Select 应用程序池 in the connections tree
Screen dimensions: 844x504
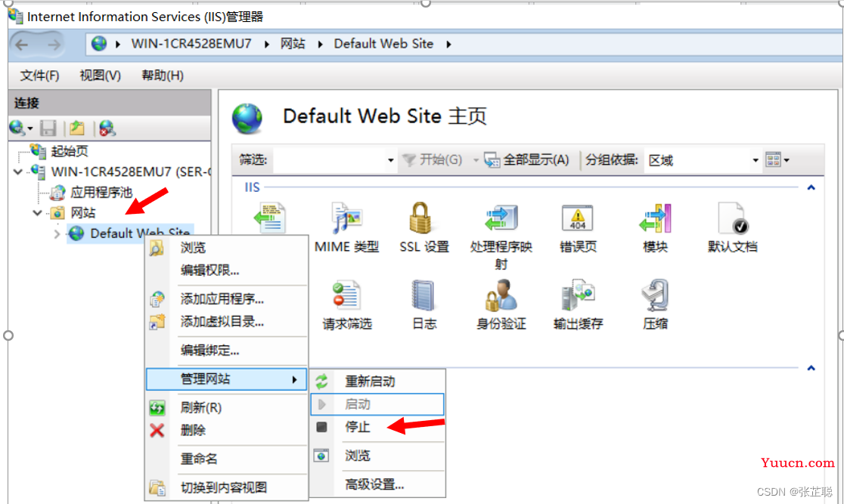pyautogui.click(x=102, y=192)
